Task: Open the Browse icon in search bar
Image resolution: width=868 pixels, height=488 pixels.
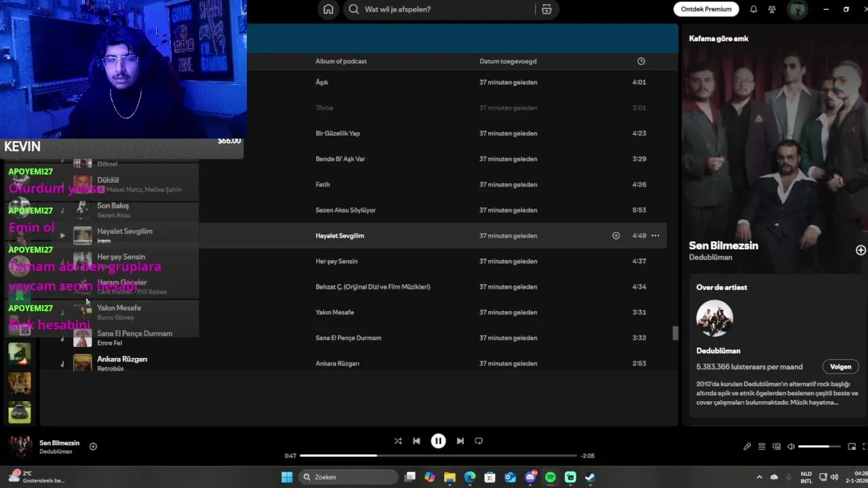Action: click(547, 9)
